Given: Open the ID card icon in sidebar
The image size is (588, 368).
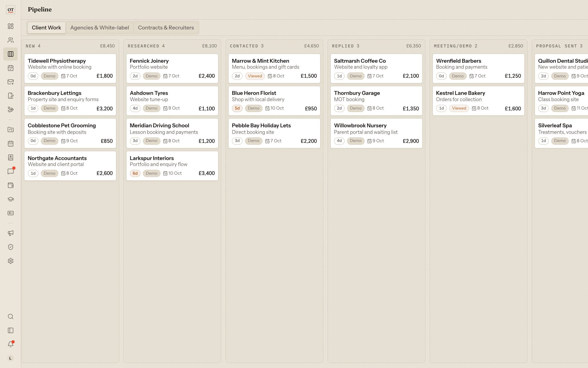Looking at the screenshot, I should point(11,213).
